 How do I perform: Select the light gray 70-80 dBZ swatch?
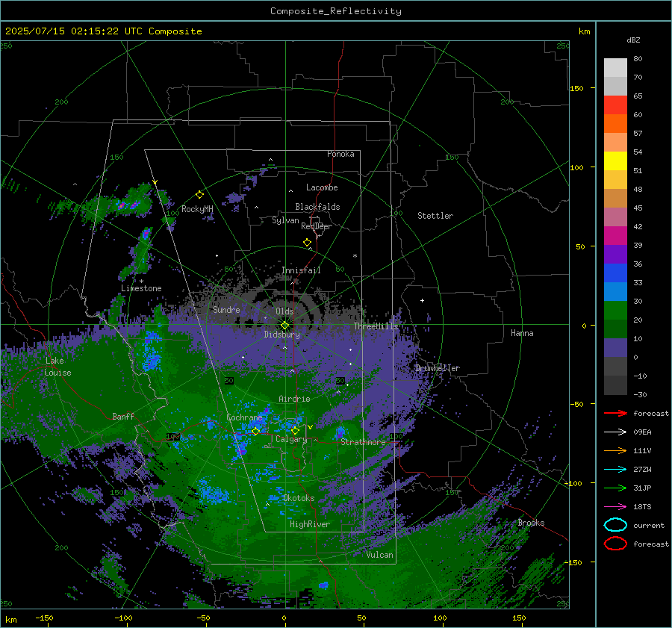[615, 68]
